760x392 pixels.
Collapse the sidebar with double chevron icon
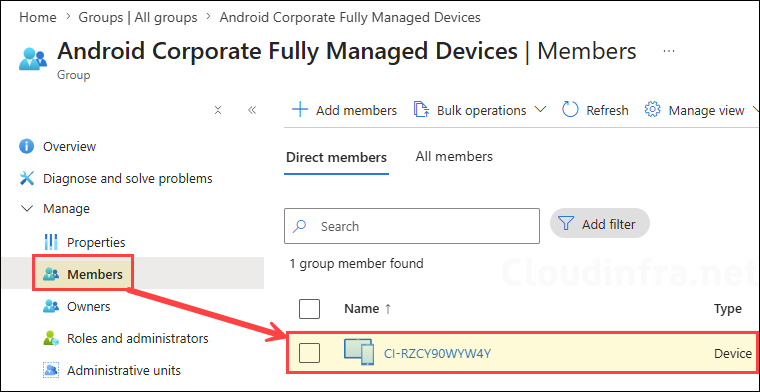click(252, 110)
